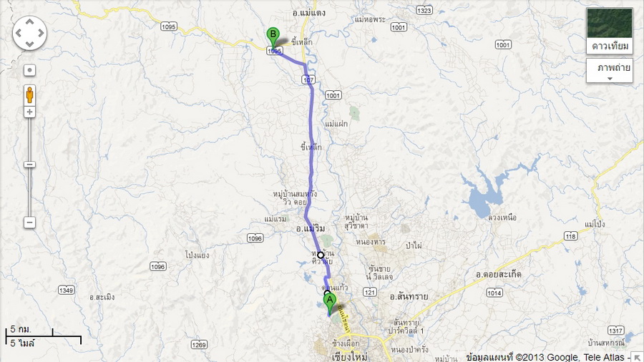Click the my-location button below the pan control

point(29,70)
